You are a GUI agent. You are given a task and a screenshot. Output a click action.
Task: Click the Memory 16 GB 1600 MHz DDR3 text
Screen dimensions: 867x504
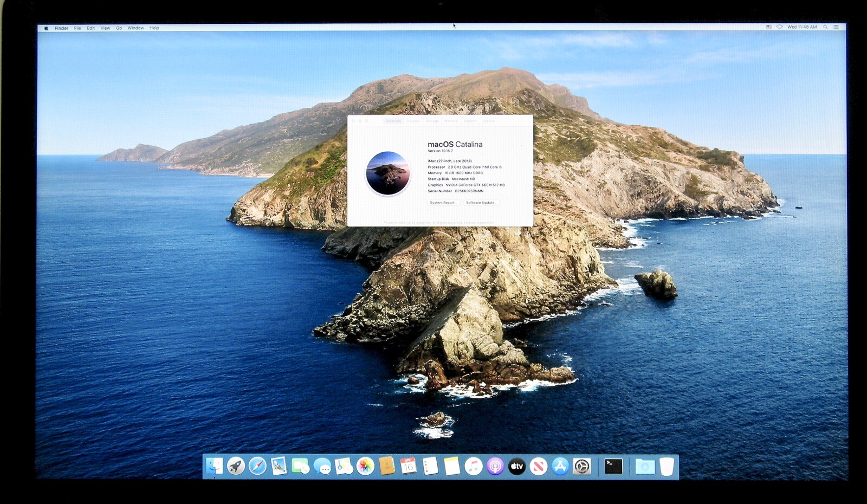455,173
